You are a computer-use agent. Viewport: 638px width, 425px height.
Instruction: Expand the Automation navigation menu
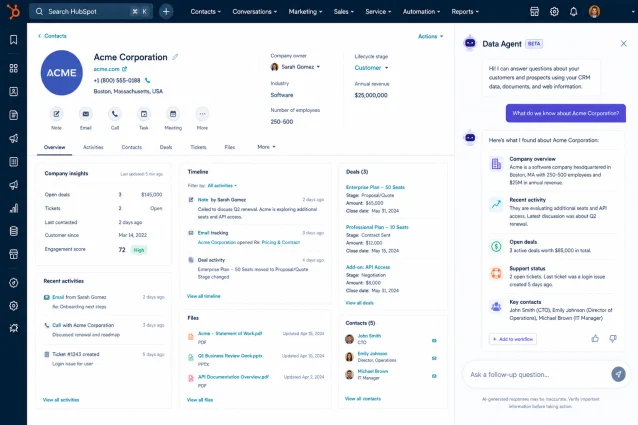[421, 11]
